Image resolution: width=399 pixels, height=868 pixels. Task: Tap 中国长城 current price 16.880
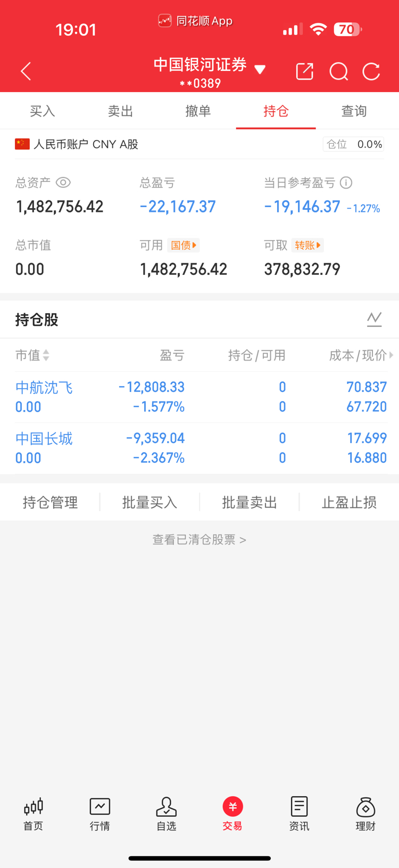tap(367, 458)
